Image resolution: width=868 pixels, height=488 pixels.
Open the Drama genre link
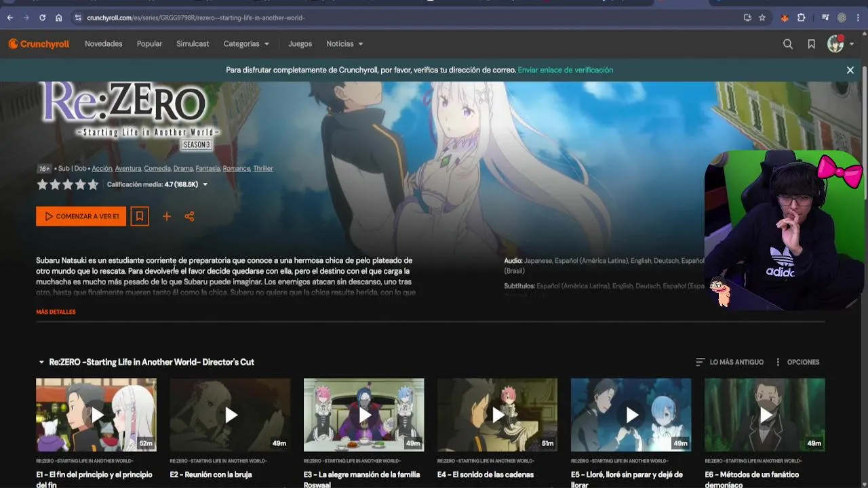tap(183, 168)
